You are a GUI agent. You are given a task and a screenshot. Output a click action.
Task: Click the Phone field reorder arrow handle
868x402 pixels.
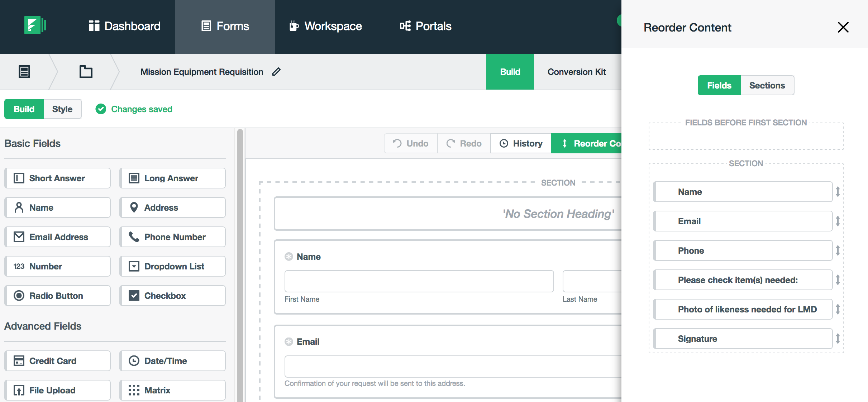click(838, 250)
